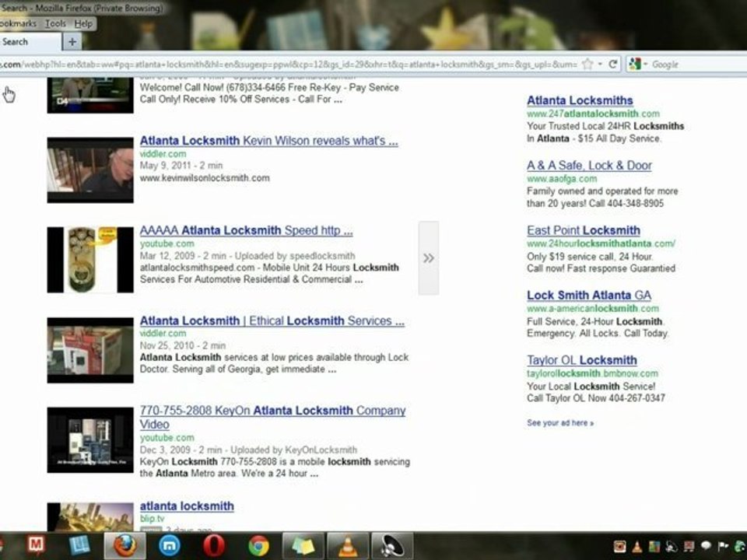
Task: Open the Tools menu
Action: 56,23
